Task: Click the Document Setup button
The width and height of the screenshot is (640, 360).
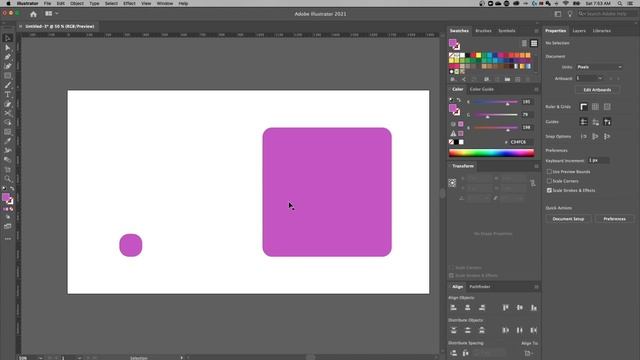Action: (x=568, y=219)
